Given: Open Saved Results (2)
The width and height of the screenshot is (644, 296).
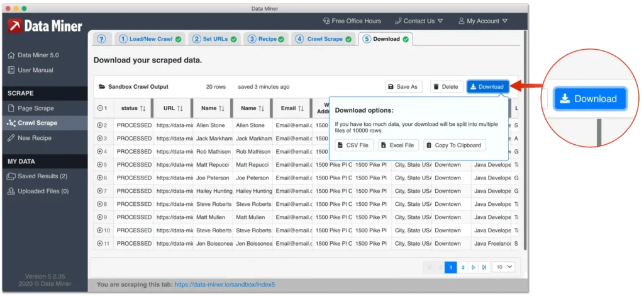Looking at the screenshot, I should [37, 176].
